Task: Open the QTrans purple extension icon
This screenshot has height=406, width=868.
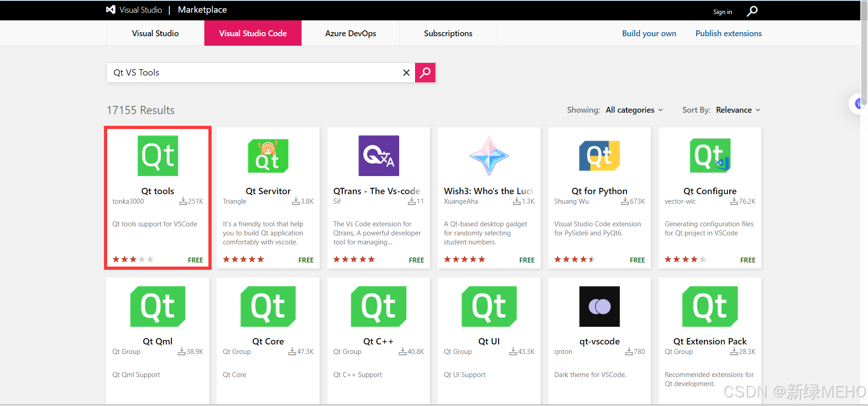Action: 379,156
